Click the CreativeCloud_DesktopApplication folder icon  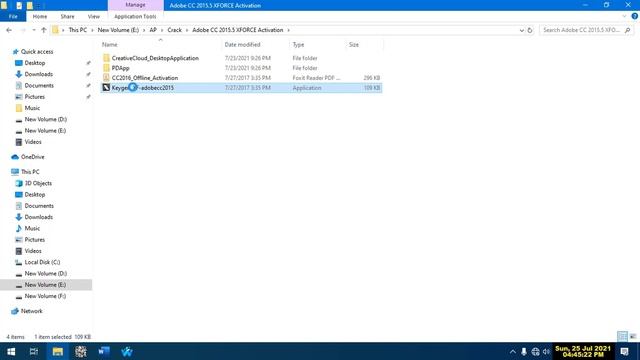(x=106, y=58)
